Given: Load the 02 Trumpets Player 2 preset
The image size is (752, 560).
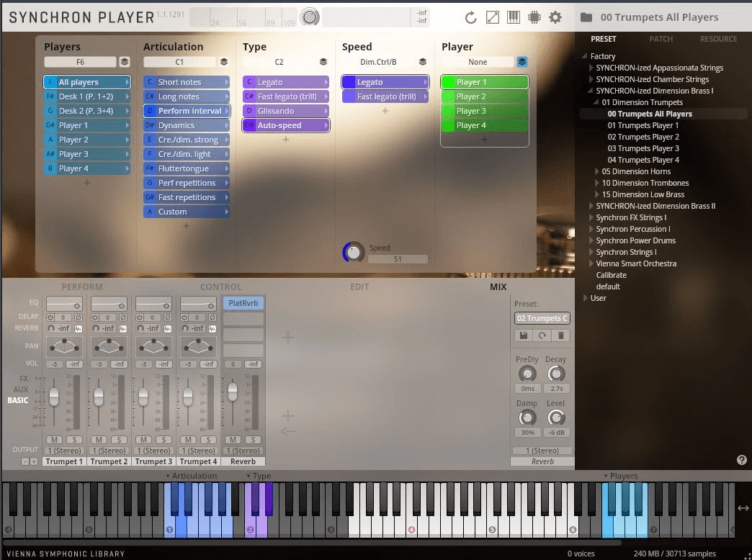Looking at the screenshot, I should (643, 137).
